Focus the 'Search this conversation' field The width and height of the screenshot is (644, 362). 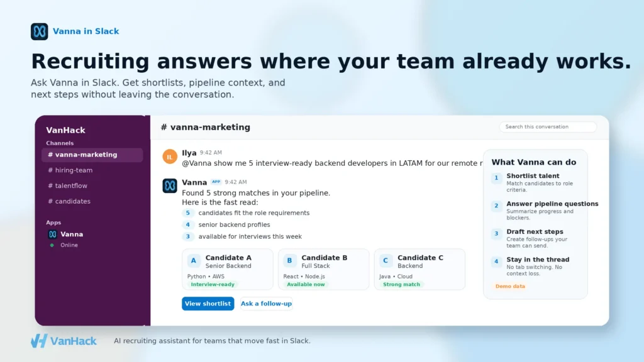(548, 127)
